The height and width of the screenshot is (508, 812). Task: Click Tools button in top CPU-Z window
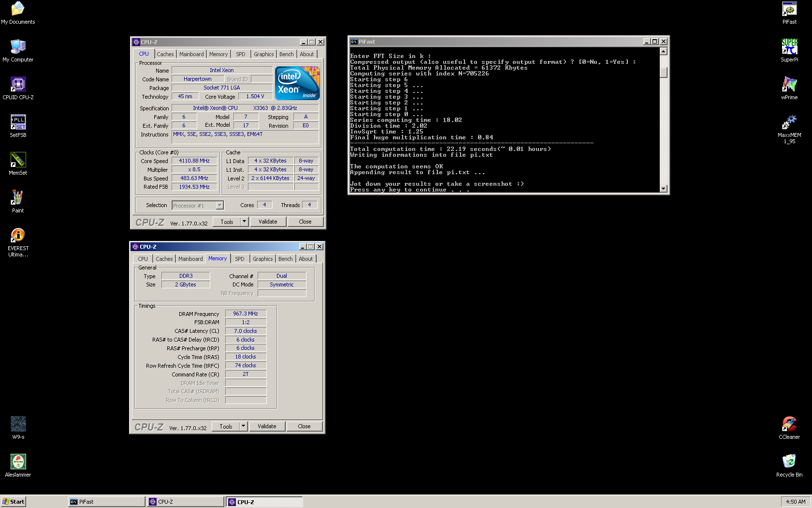(x=227, y=222)
